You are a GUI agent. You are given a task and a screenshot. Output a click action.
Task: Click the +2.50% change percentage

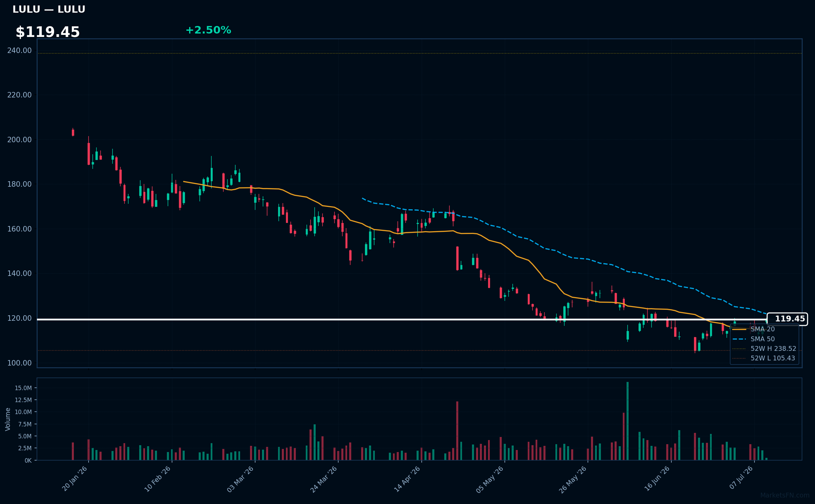pos(208,30)
